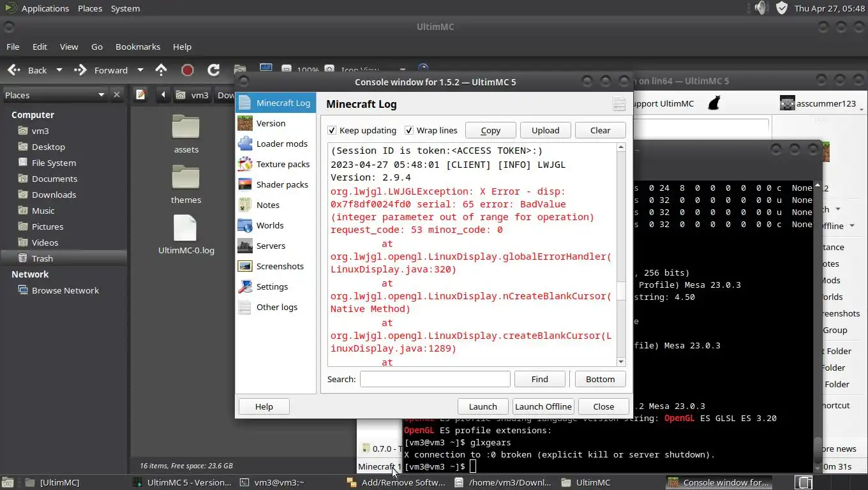Open the themes folder
The height and width of the screenshot is (490, 868).
click(x=186, y=185)
